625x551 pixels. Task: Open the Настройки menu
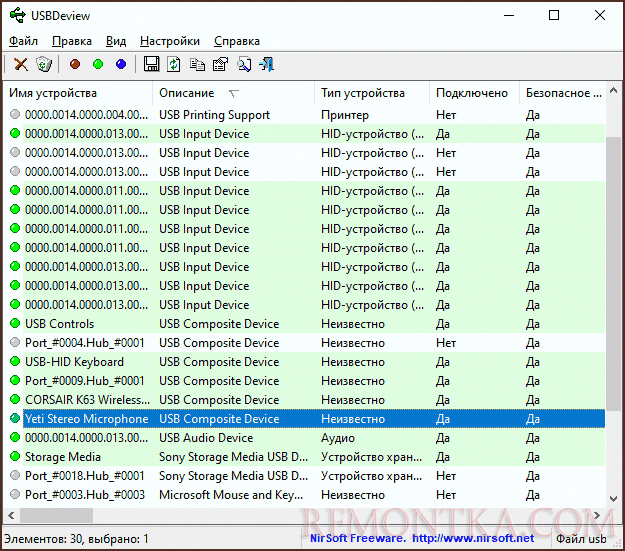(x=169, y=41)
